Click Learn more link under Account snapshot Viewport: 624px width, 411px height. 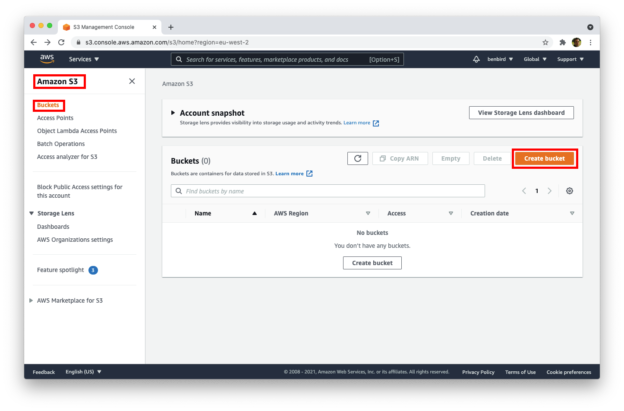tap(357, 123)
